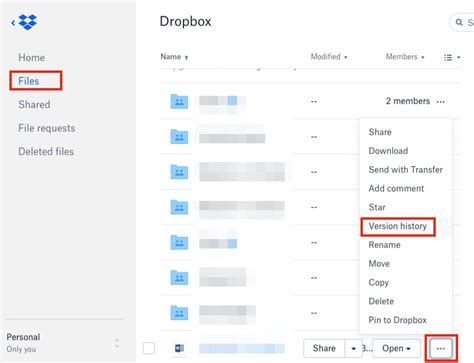Click the file row ellipsis button

(x=441, y=348)
